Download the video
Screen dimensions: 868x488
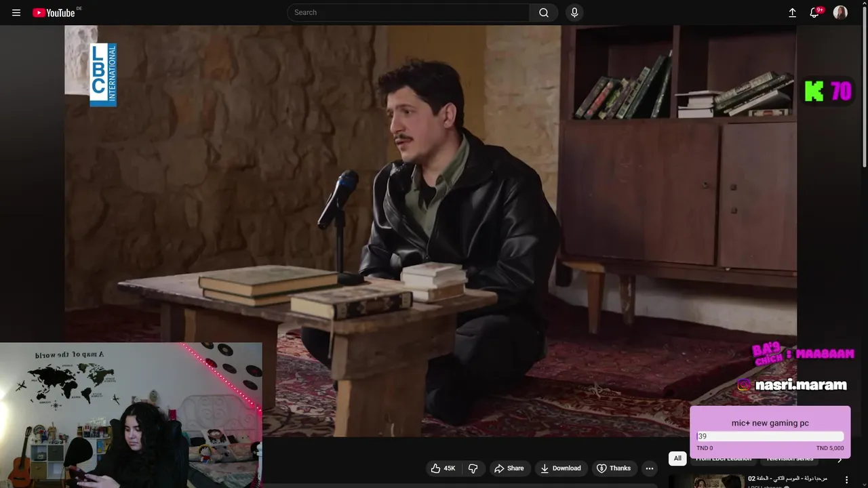561,468
